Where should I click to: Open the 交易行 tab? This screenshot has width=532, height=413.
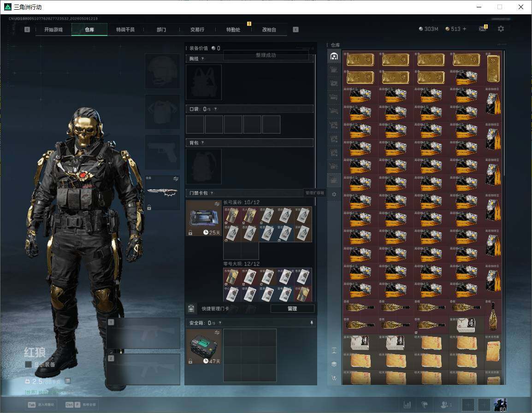click(197, 29)
